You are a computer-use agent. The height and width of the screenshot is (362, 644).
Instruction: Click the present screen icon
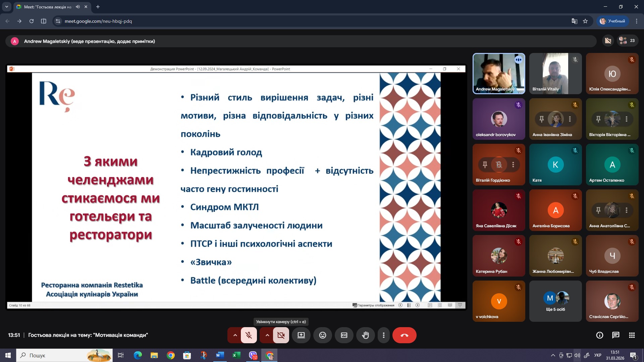pos(301,335)
